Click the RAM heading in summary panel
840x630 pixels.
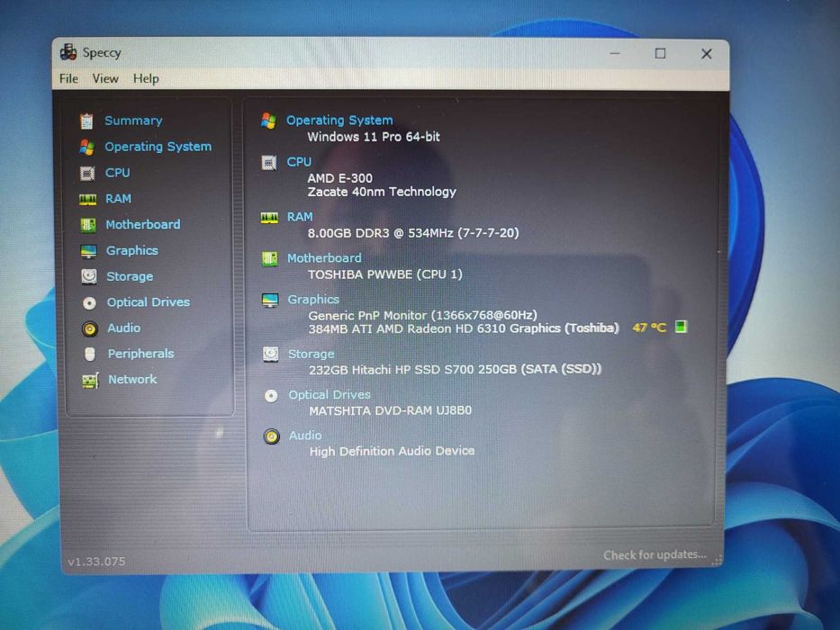pos(300,217)
